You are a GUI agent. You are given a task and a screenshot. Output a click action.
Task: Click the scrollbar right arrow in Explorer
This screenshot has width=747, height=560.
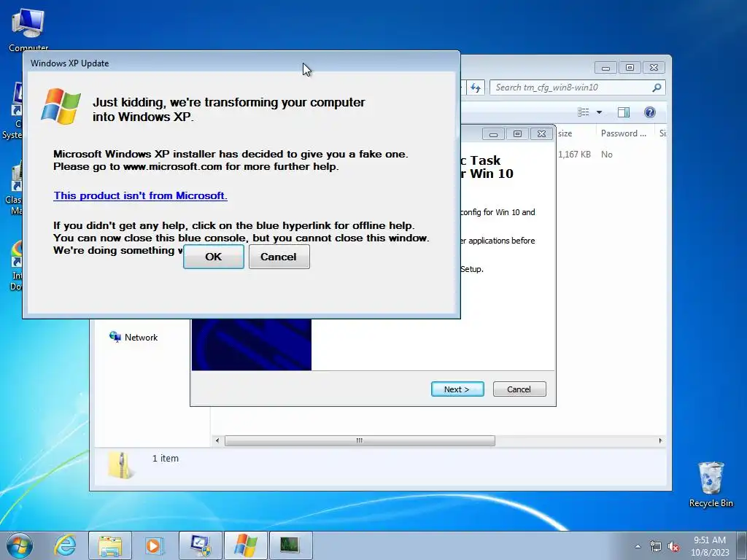click(x=660, y=441)
